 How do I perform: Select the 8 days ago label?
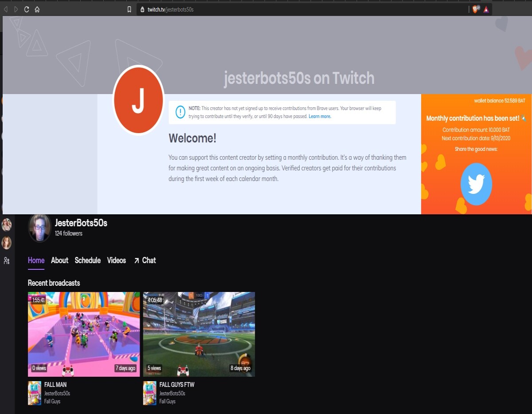[241, 368]
